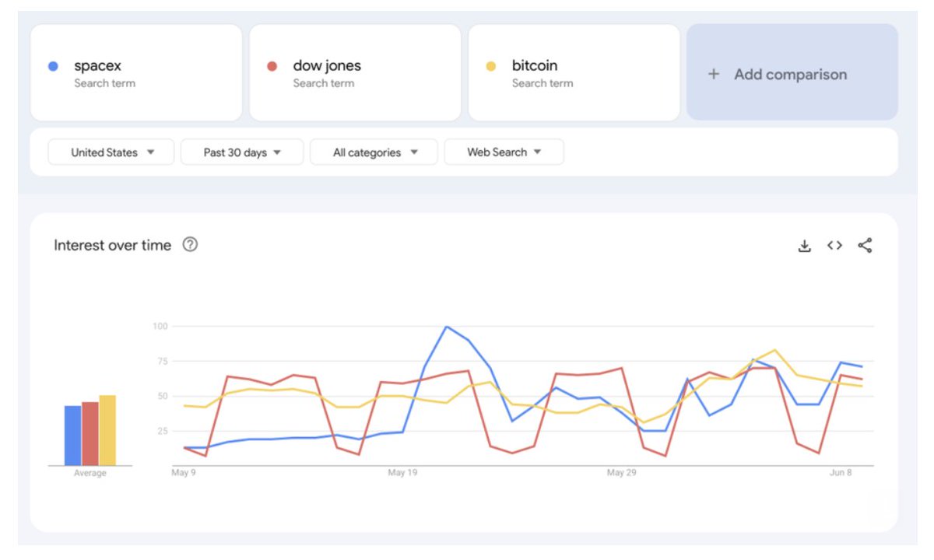The image size is (934, 560).
Task: Open the embed code icon
Action: pyautogui.click(x=834, y=246)
